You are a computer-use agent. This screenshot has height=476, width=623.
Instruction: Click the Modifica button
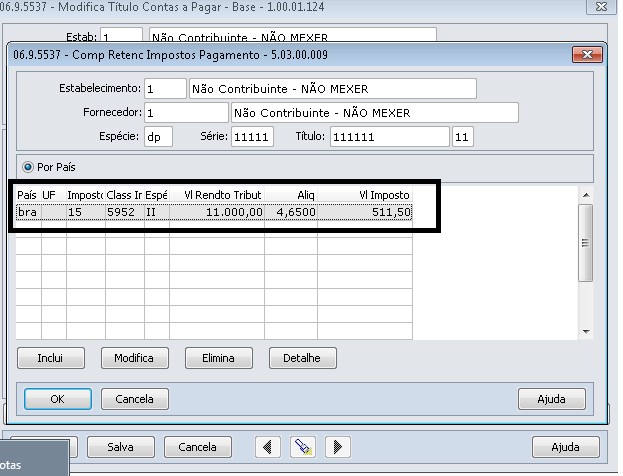point(135,358)
